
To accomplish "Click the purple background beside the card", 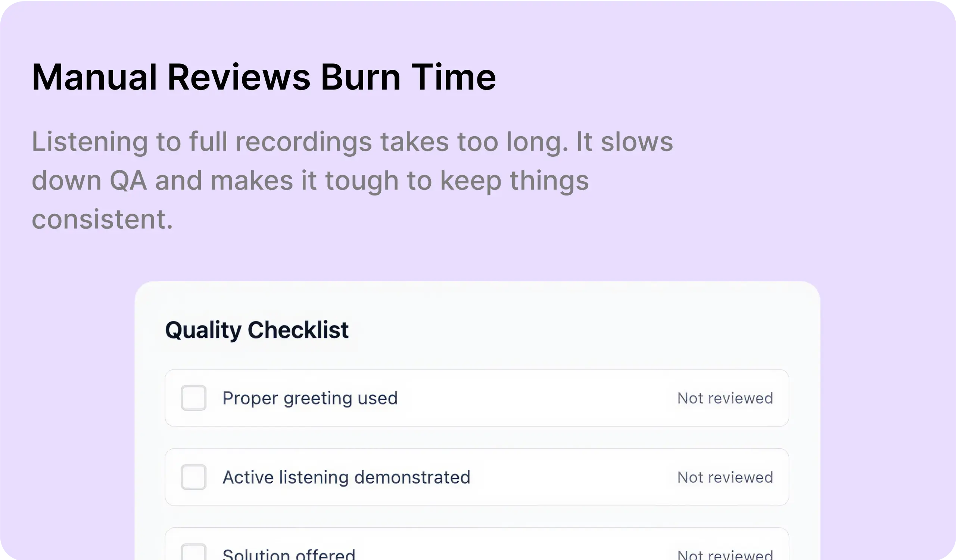I will tap(888, 417).
